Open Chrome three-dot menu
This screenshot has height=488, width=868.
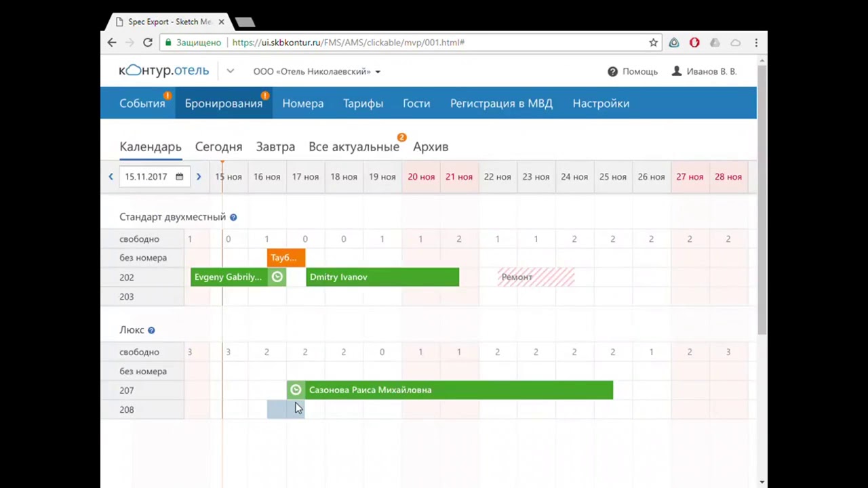(x=756, y=42)
